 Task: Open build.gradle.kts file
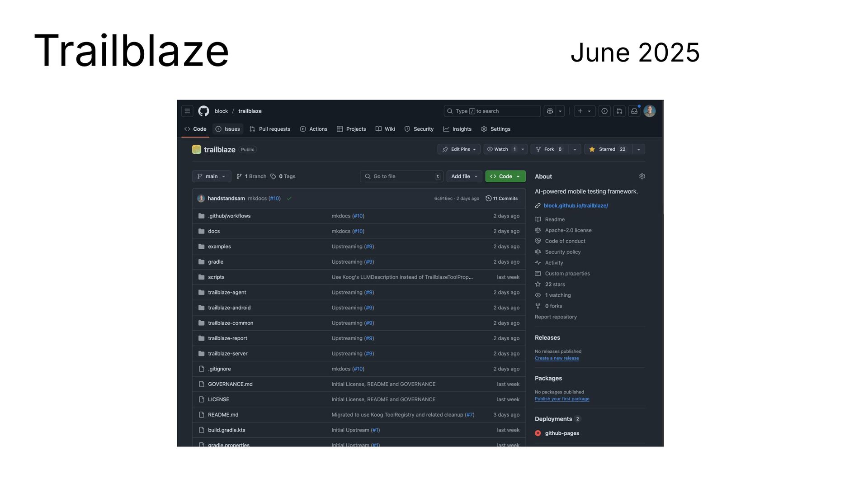click(x=226, y=430)
